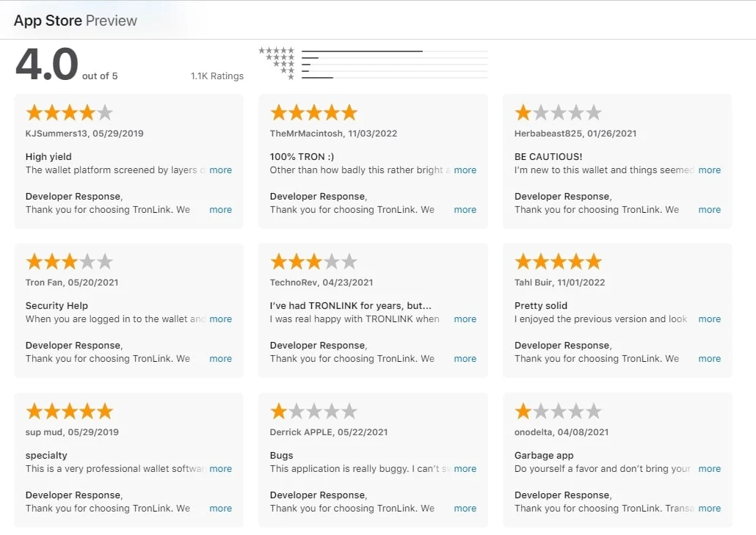Viewport: 756px width, 535px height.
Task: Click the three-star rating on Tron Fan's review
Action: coord(70,262)
